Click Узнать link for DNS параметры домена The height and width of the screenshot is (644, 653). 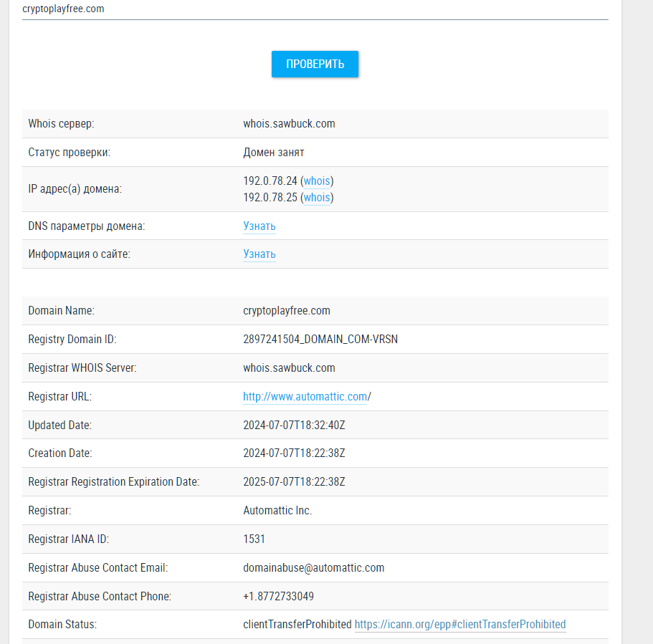pyautogui.click(x=259, y=226)
